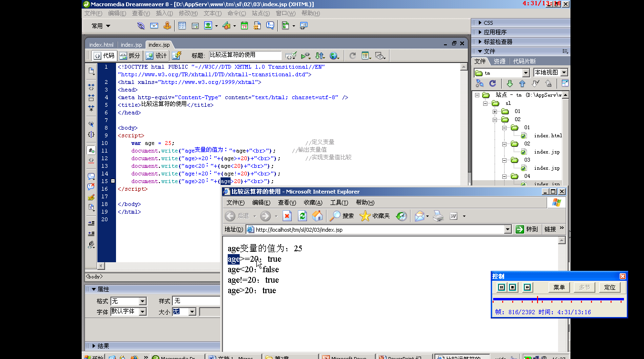Switch to Code view (代码)

[104, 56]
